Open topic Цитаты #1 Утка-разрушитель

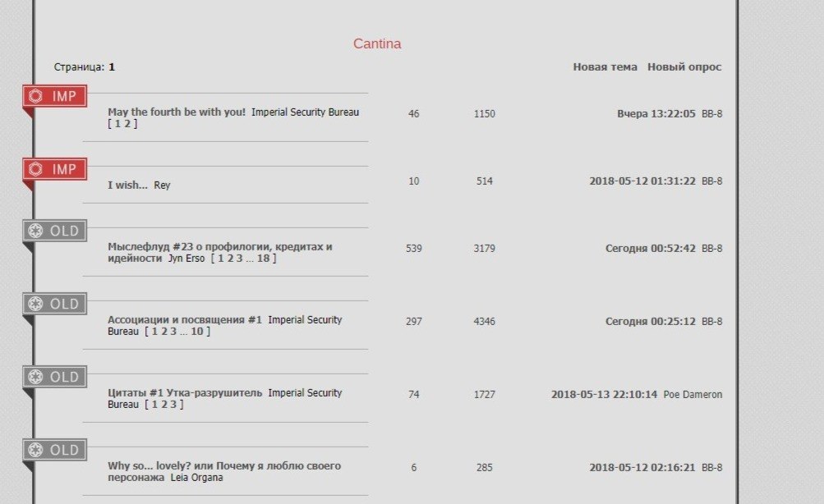(x=185, y=392)
